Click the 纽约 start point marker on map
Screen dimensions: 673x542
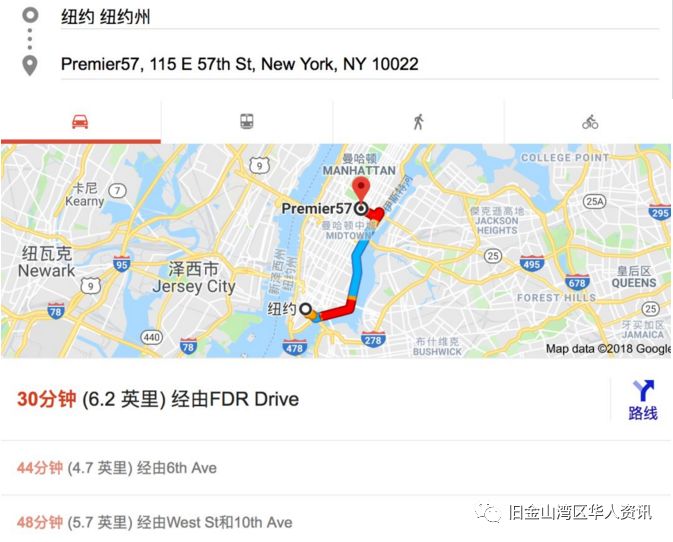click(305, 309)
